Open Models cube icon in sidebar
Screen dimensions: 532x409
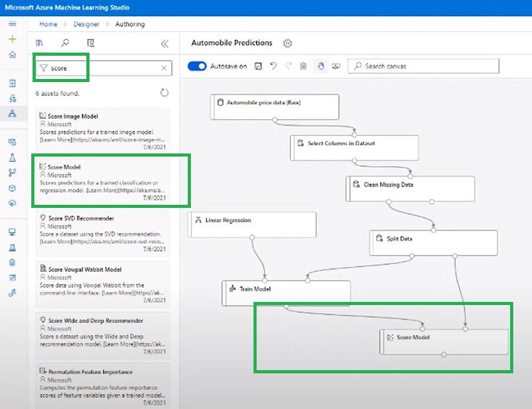coord(13,188)
